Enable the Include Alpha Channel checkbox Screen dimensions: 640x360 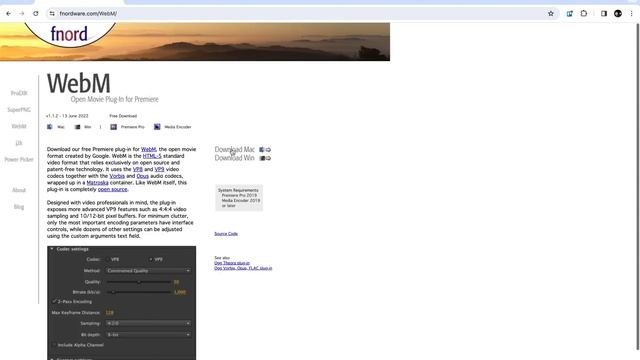pos(54,345)
